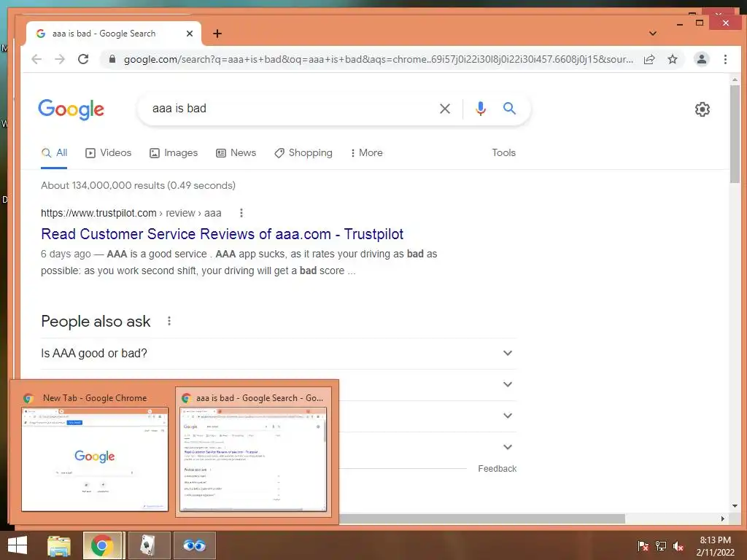This screenshot has height=560, width=747.
Task: Open the eyes icon app in taskbar
Action: click(x=194, y=545)
